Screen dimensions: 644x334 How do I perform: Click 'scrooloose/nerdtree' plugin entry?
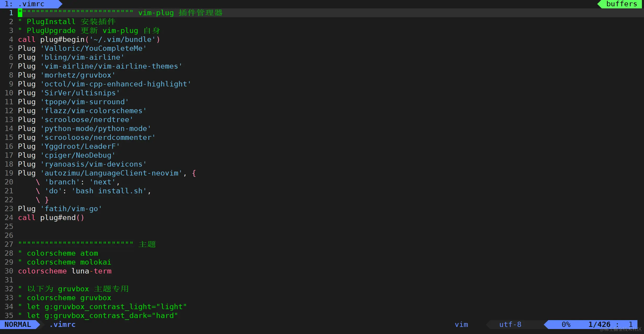click(87, 120)
